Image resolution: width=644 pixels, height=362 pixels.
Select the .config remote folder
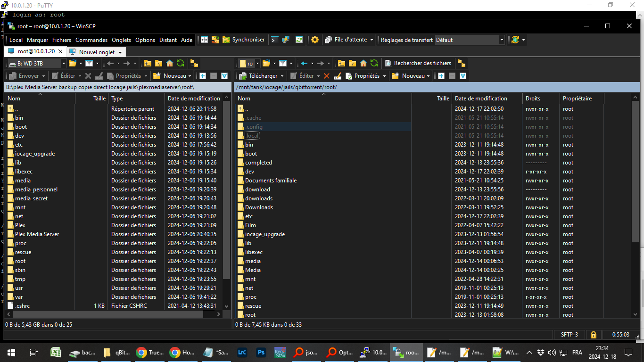(254, 127)
